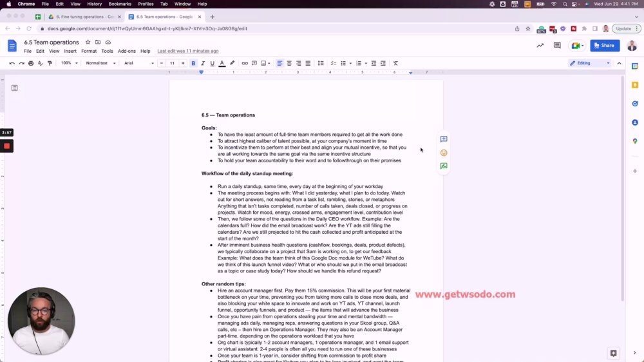Open the Last edit history link
Screen dimensions: 644x362
click(x=187, y=51)
